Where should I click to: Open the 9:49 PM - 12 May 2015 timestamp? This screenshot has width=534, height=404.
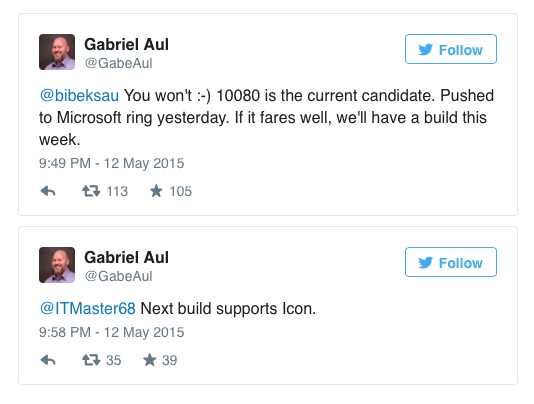111,163
